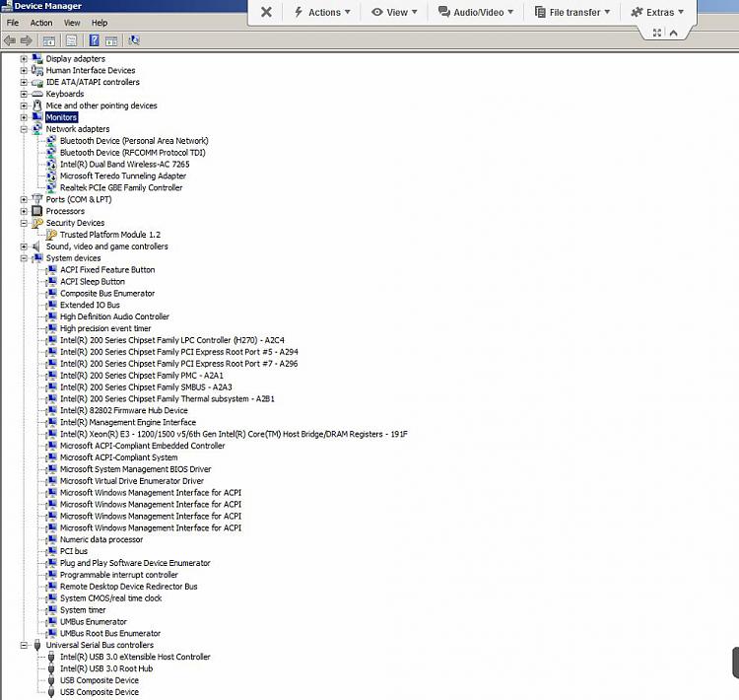Image resolution: width=739 pixels, height=700 pixels.
Task: Click the Realtek PCIe GBE adapter icon
Action: coord(51,187)
